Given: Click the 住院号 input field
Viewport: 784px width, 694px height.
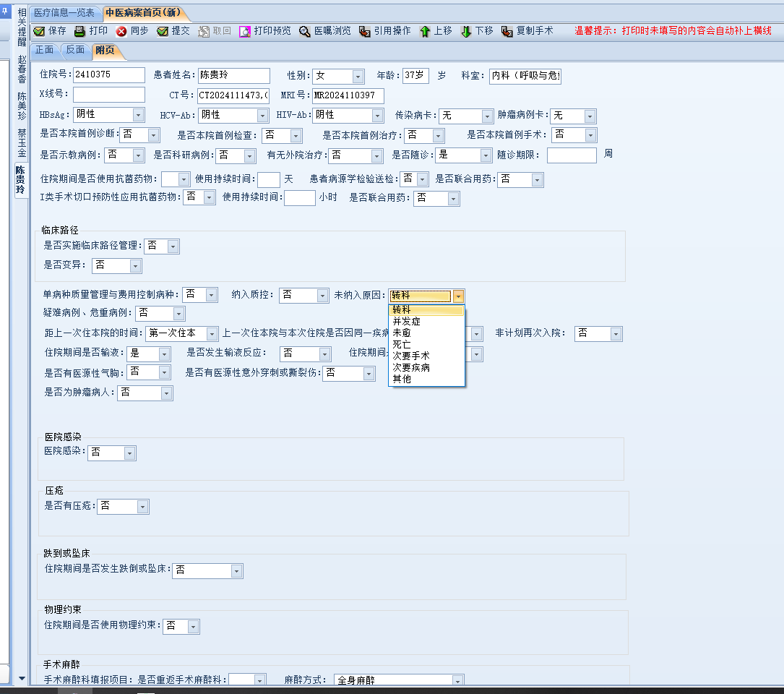Looking at the screenshot, I should [109, 75].
